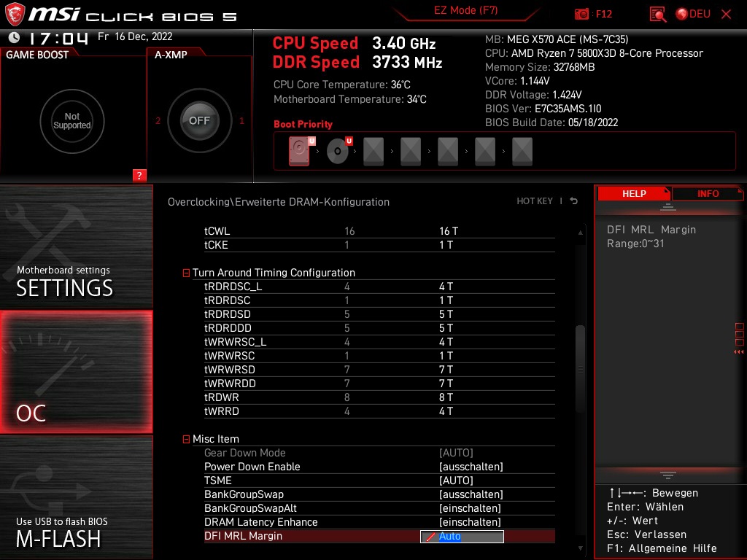
Task: Click the help panel bottom collapse handle
Action: point(668,475)
